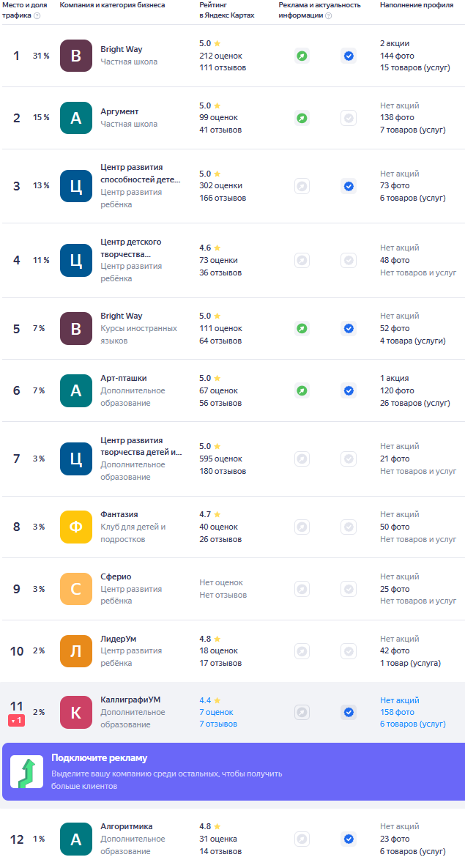The image size is (465, 868).
Task: Open the blue Нет акций link for КаллиграфиУМ
Action: [400, 700]
